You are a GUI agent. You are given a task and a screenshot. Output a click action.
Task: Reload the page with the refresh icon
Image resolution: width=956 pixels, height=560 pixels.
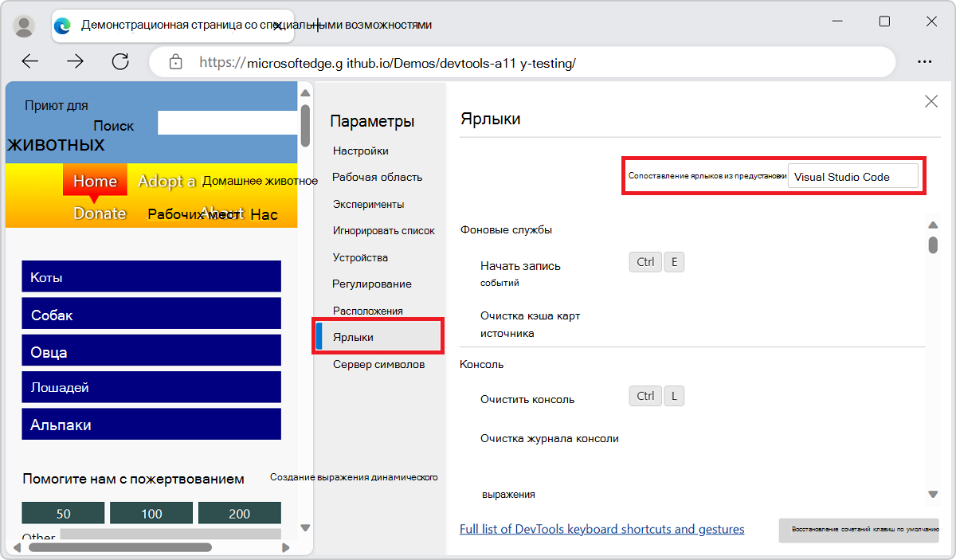pyautogui.click(x=120, y=61)
